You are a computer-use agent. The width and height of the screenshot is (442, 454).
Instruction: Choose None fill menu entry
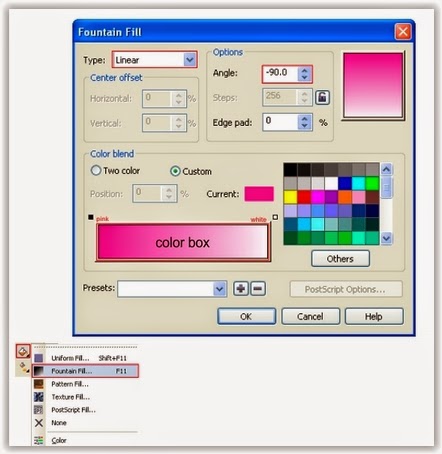coord(85,423)
